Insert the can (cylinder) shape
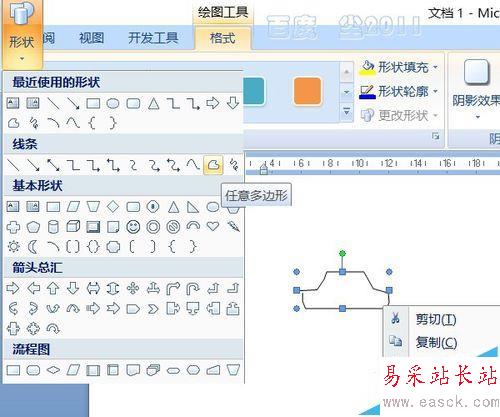 (53, 227)
